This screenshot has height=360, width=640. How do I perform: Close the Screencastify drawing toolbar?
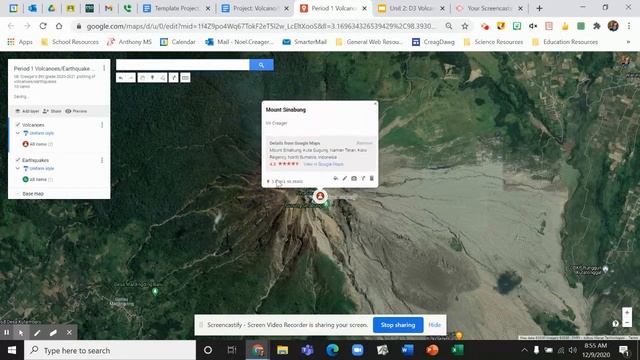coord(69,333)
